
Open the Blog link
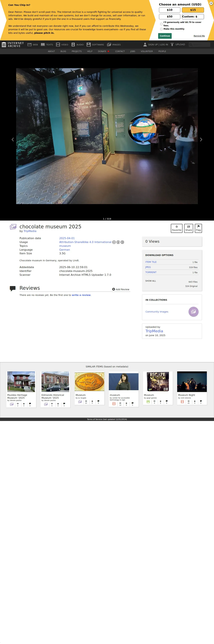point(63,52)
